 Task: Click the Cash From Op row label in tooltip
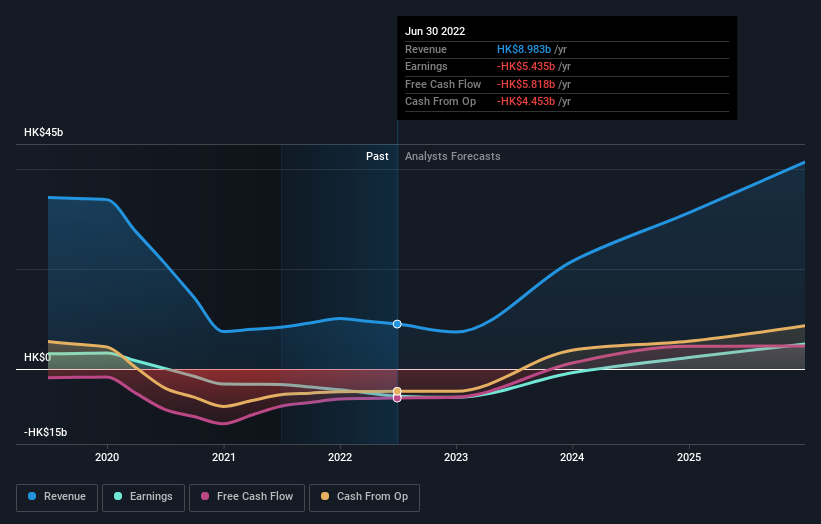[x=440, y=102]
